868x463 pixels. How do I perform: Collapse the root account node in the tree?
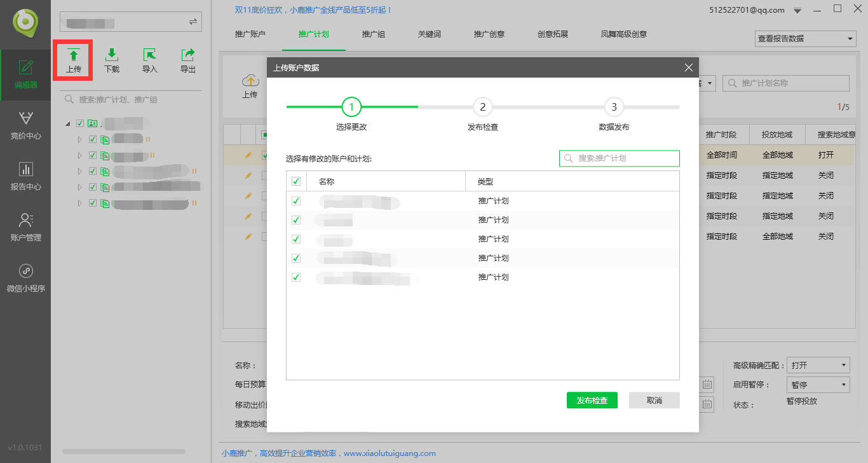[x=68, y=123]
